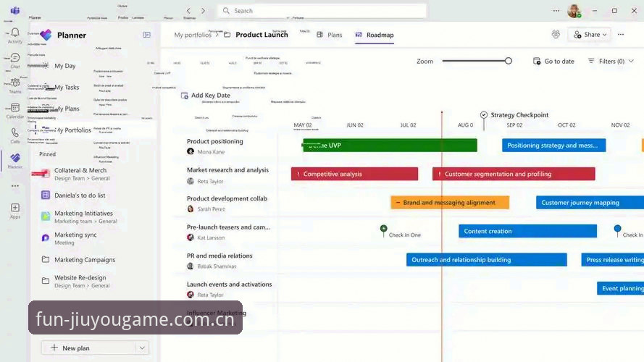Navigate to My portfolios breadcrumb
644x362 pixels.
point(192,35)
